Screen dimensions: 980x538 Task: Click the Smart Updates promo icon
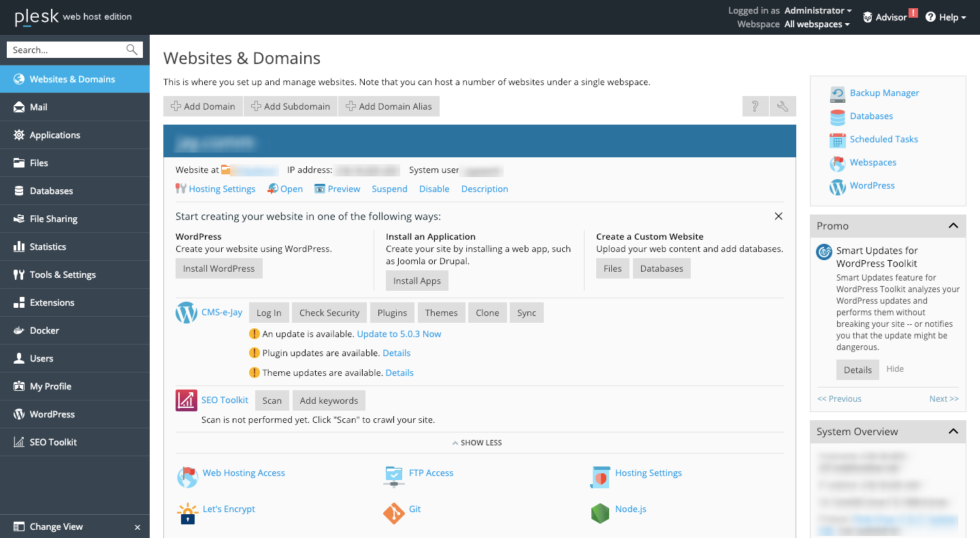(824, 252)
